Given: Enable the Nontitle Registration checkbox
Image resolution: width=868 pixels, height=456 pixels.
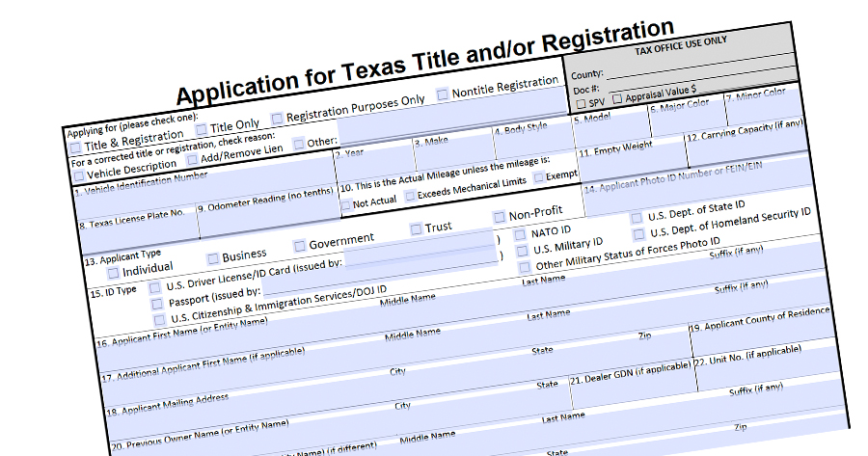Looking at the screenshot, I should [x=443, y=94].
